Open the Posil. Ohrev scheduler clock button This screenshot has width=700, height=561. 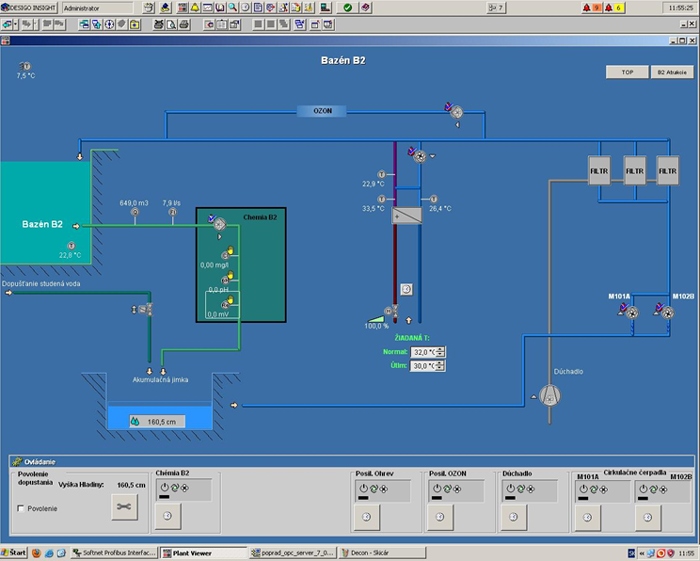click(x=367, y=517)
